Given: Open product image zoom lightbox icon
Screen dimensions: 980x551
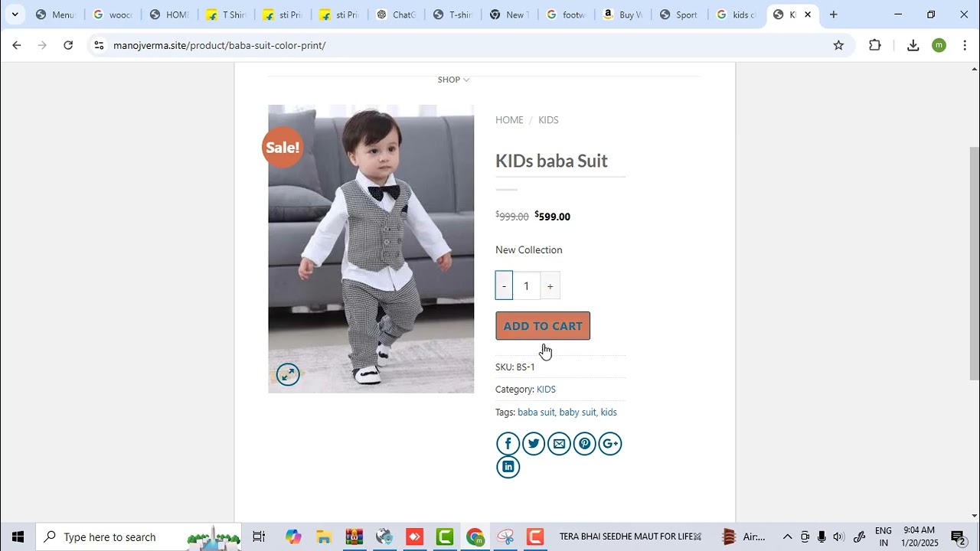Looking at the screenshot, I should pyautogui.click(x=288, y=374).
